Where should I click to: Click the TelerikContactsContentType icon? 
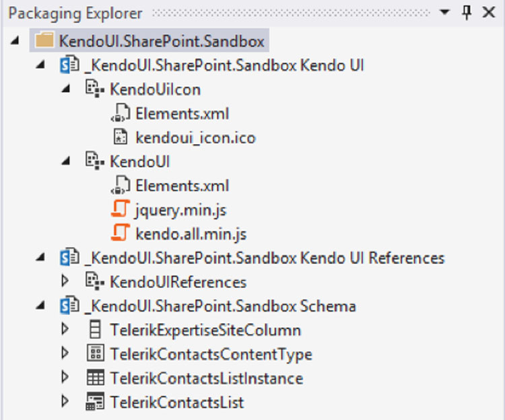click(95, 354)
